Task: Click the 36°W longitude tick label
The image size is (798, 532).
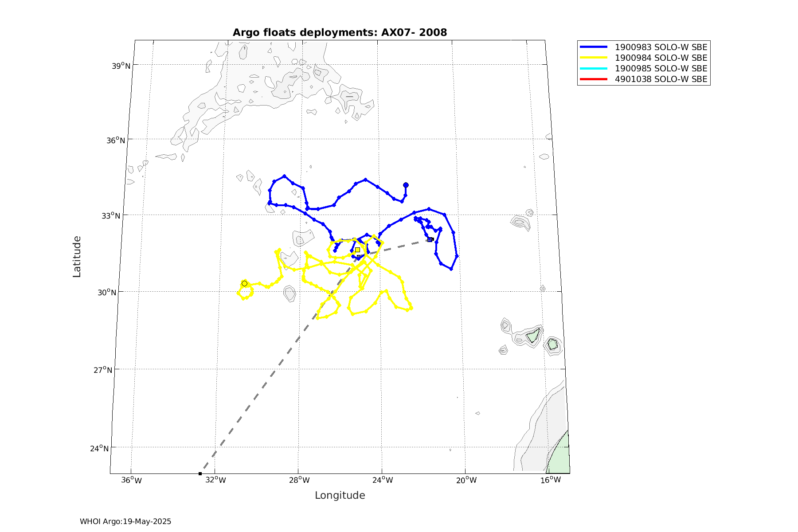Action: 131,480
